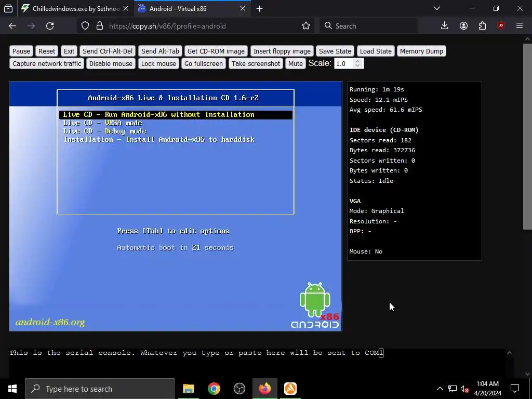The image size is (532, 399).
Task: Open the Firefox hamburger application menu
Action: click(x=520, y=26)
